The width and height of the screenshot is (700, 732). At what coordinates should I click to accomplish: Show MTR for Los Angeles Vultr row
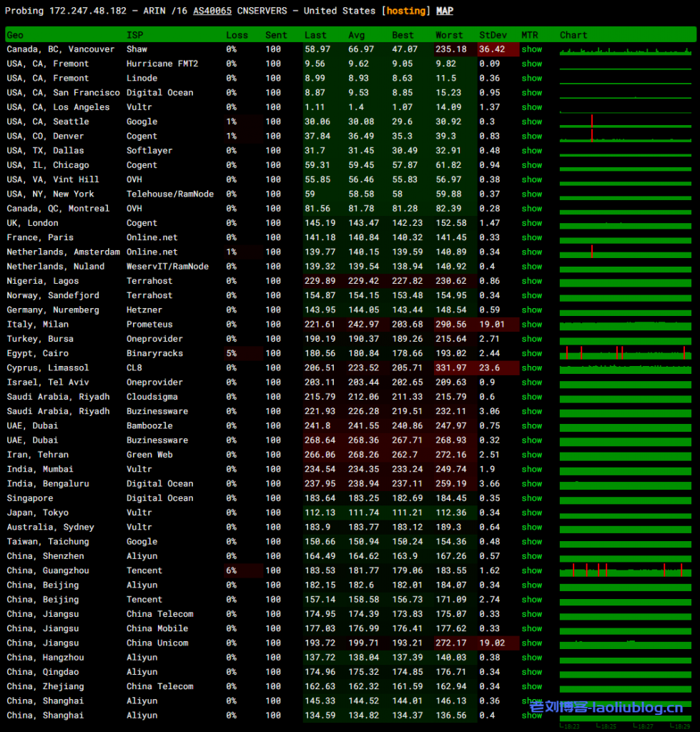[x=531, y=107]
